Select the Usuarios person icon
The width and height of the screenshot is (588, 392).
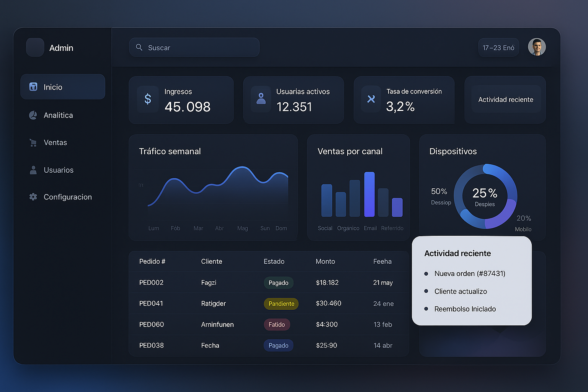point(33,170)
